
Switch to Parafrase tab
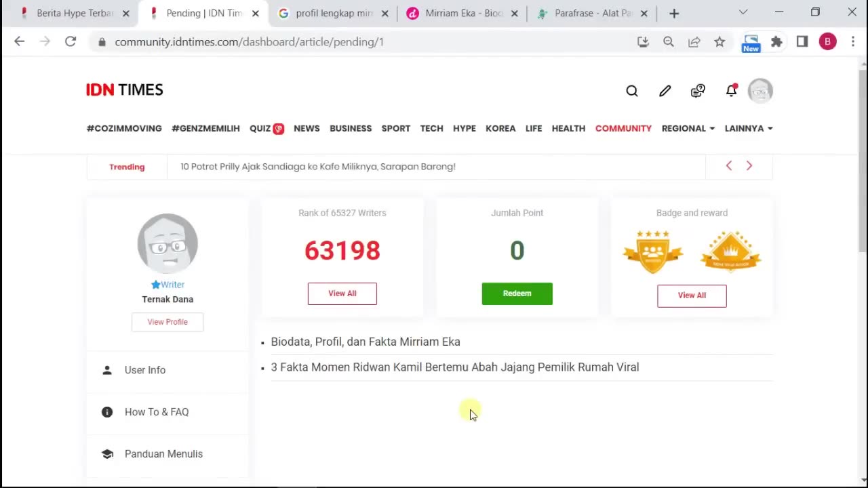pyautogui.click(x=593, y=13)
